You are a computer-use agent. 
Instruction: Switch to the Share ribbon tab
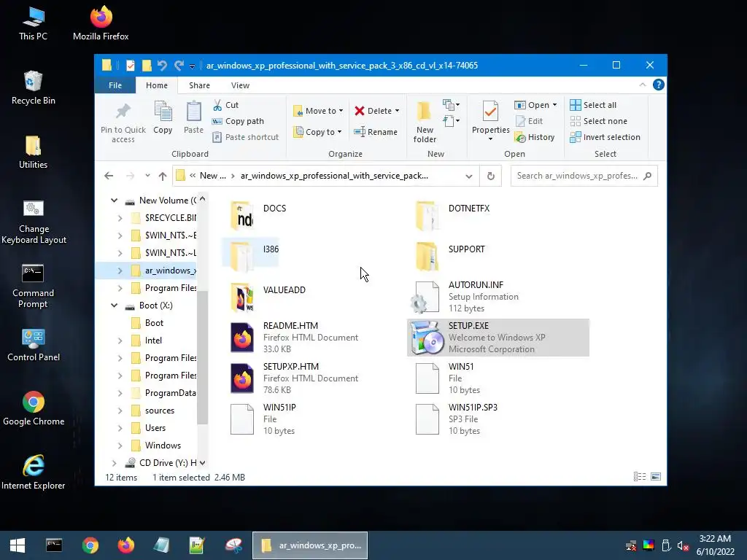tap(199, 85)
